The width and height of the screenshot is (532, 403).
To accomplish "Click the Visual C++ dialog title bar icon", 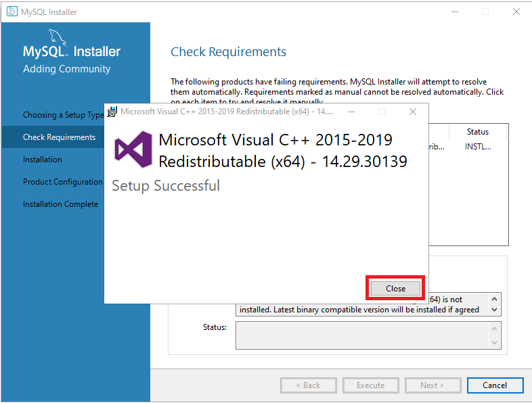I will tap(112, 112).
